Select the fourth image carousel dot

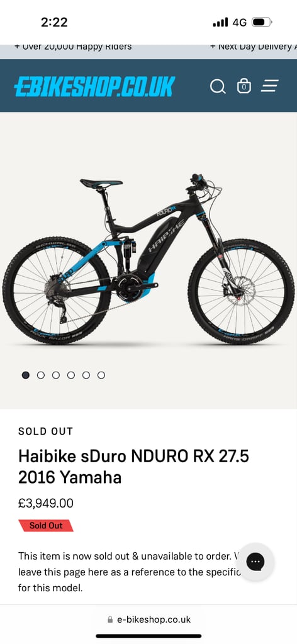71,375
